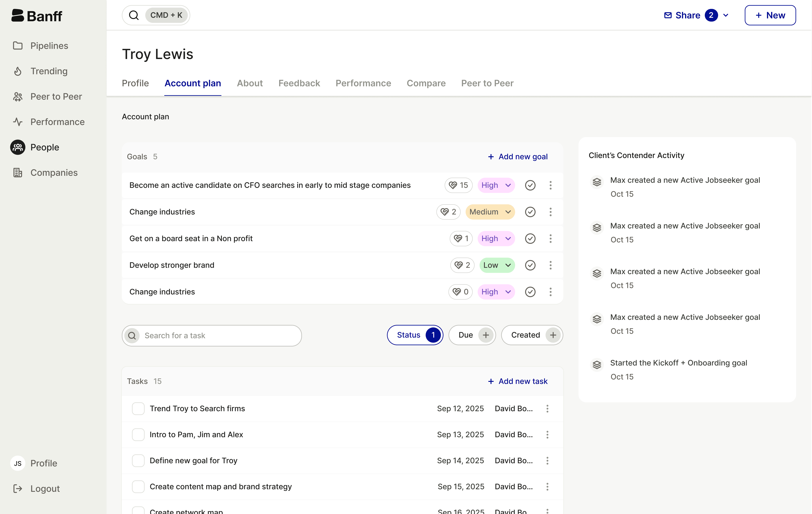Open the Compare tab
The image size is (812, 514).
point(426,83)
